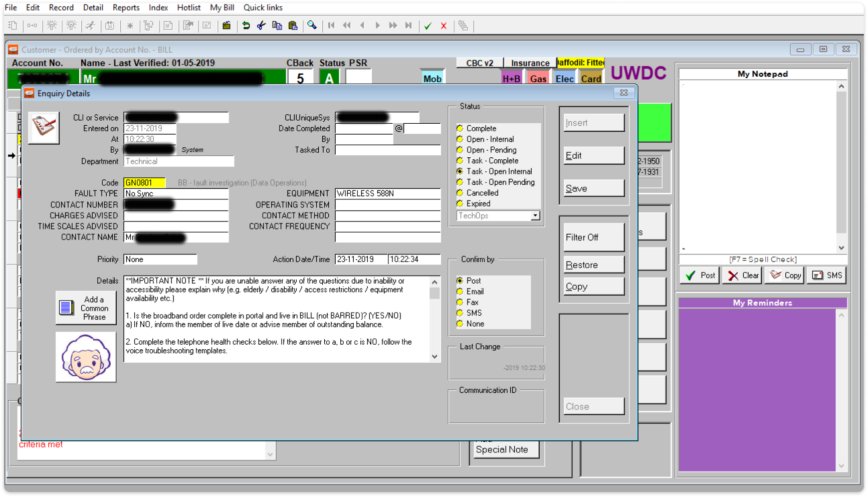Click the My Notepad scrollbar up arrow

(x=841, y=87)
